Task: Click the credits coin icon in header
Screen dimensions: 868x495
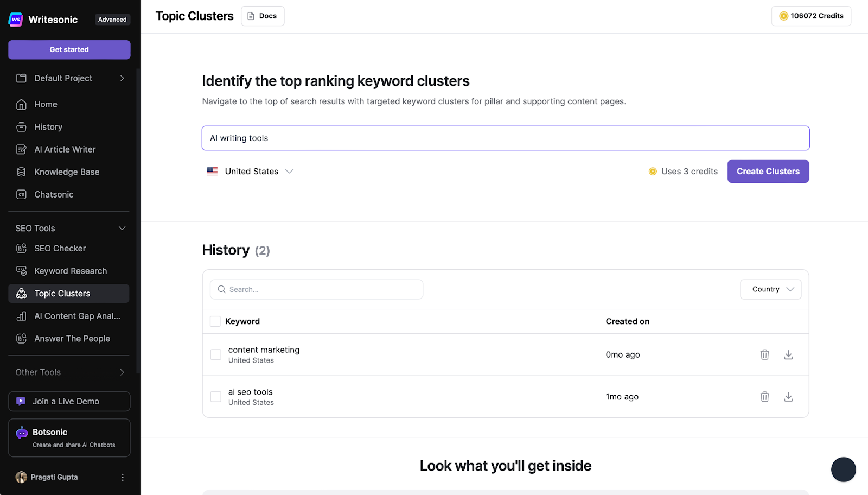Action: (x=783, y=16)
